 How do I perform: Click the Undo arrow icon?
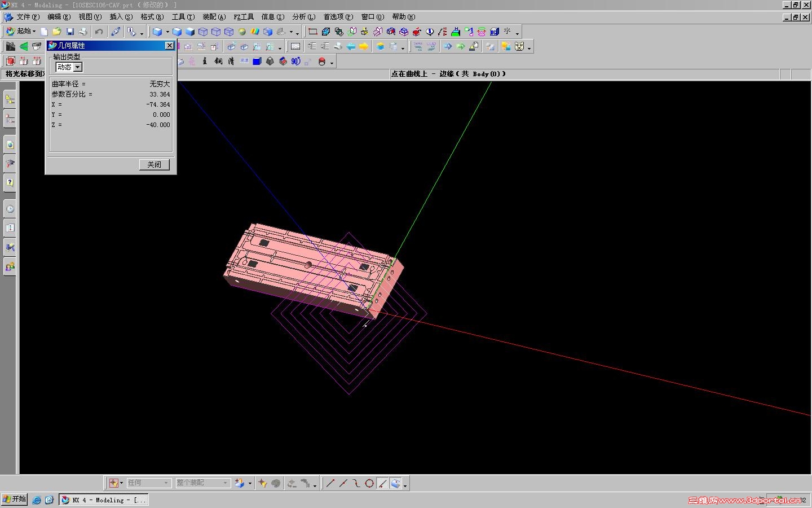click(x=99, y=32)
